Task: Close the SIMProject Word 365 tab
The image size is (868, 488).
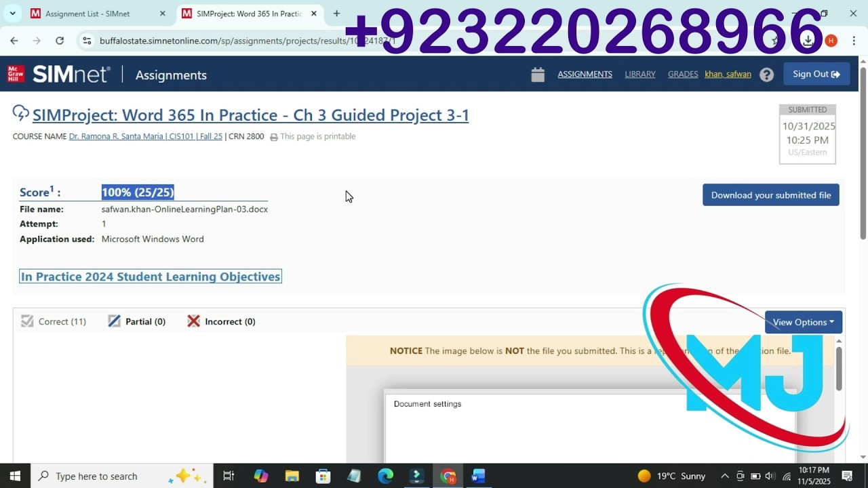Action: [x=313, y=14]
